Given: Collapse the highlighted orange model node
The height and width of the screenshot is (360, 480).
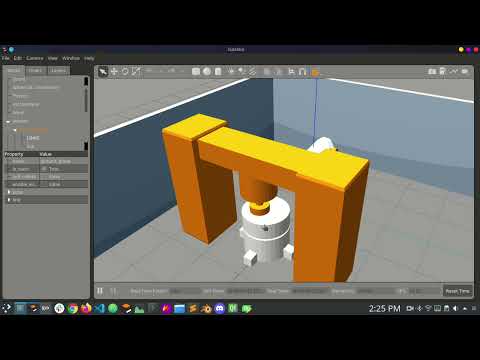Looking at the screenshot, I should tap(15, 130).
